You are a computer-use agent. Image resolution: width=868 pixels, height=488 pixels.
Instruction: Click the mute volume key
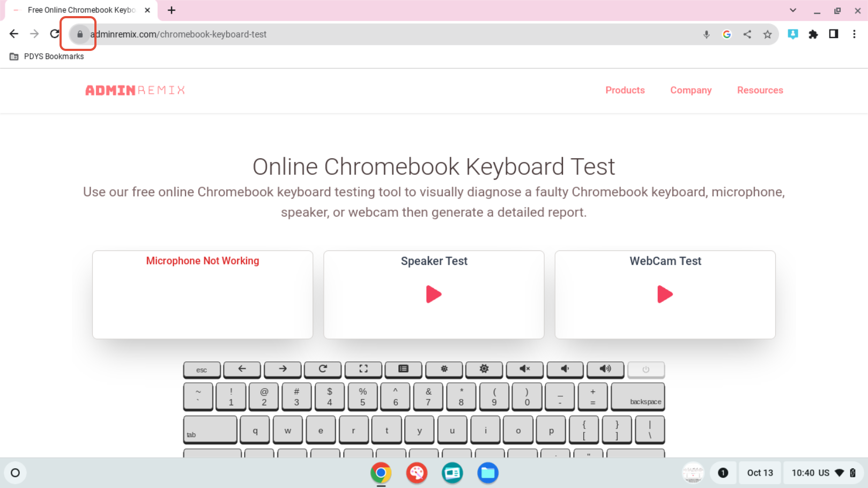(x=525, y=369)
